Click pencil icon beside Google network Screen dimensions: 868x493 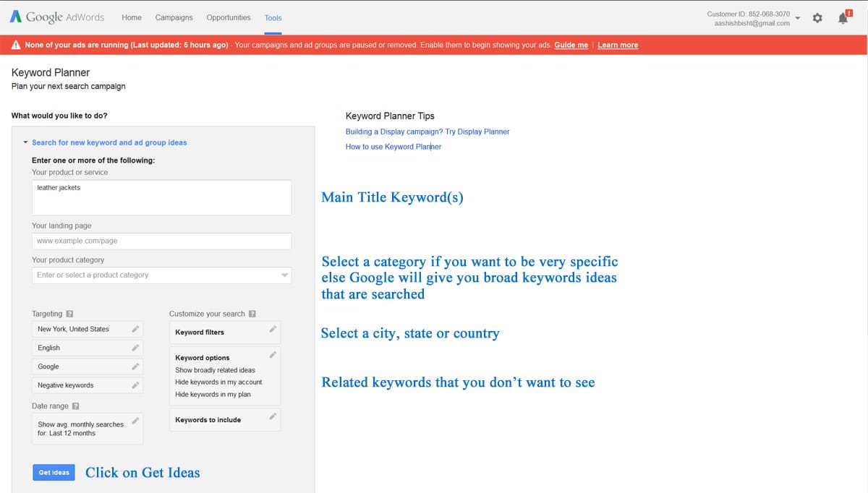tap(135, 366)
